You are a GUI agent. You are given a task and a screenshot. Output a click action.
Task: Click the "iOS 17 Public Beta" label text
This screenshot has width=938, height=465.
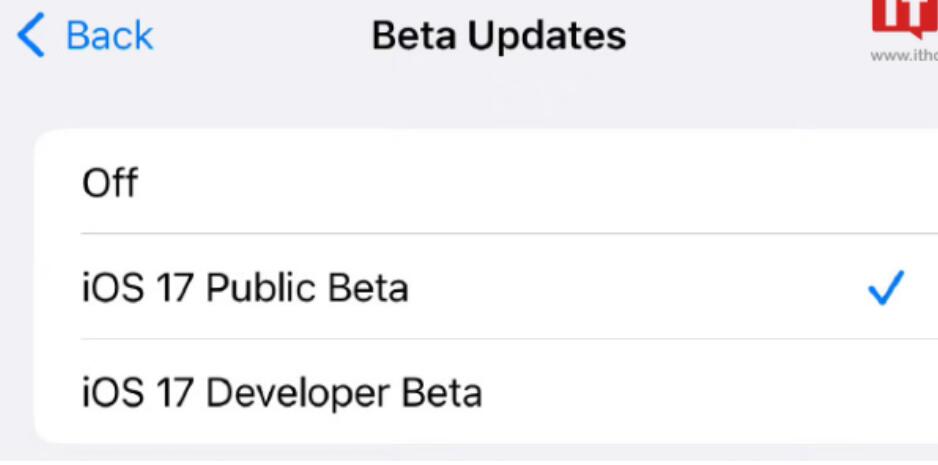click(x=245, y=287)
